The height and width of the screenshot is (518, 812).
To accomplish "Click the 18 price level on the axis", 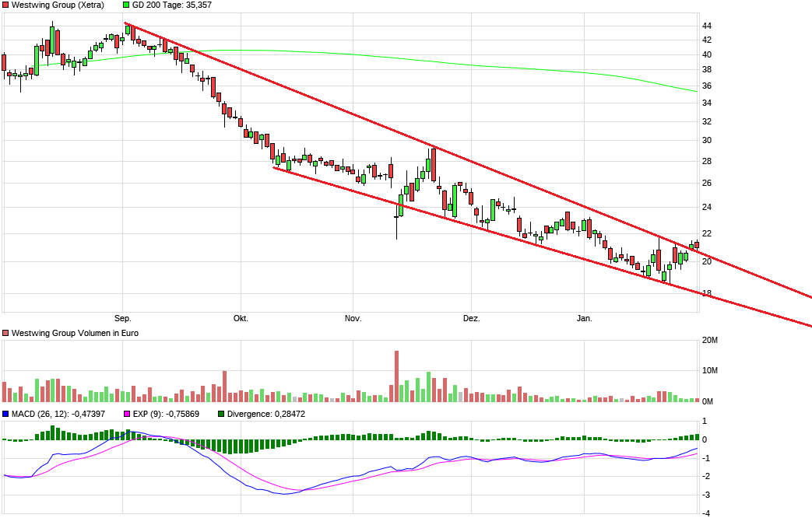I will (x=707, y=293).
